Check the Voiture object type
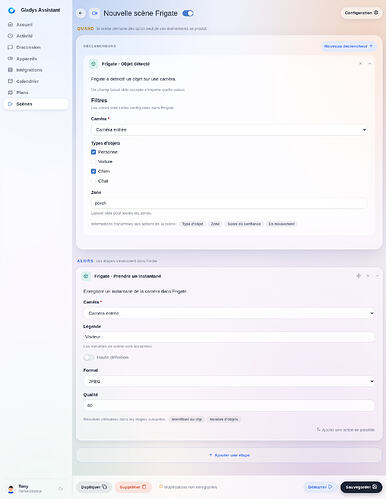Screen dimensions: 386x499 [x=93, y=162]
